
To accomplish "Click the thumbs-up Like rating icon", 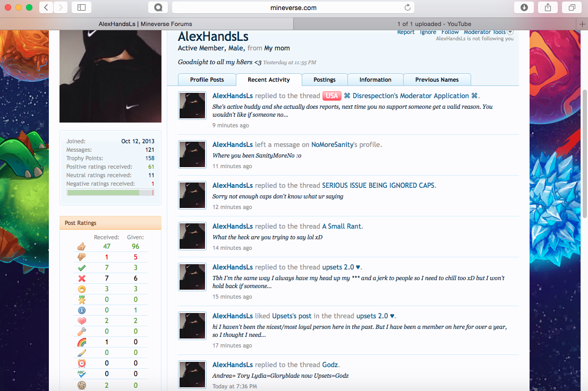I will pyautogui.click(x=81, y=247).
